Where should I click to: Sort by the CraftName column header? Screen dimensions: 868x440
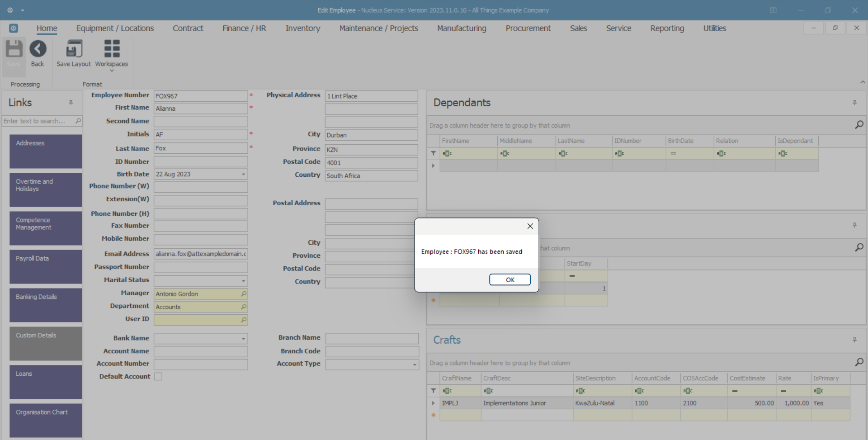tap(460, 378)
